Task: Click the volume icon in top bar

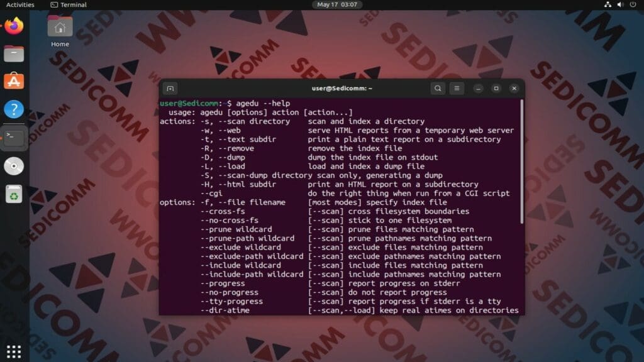Action: pyautogui.click(x=620, y=4)
